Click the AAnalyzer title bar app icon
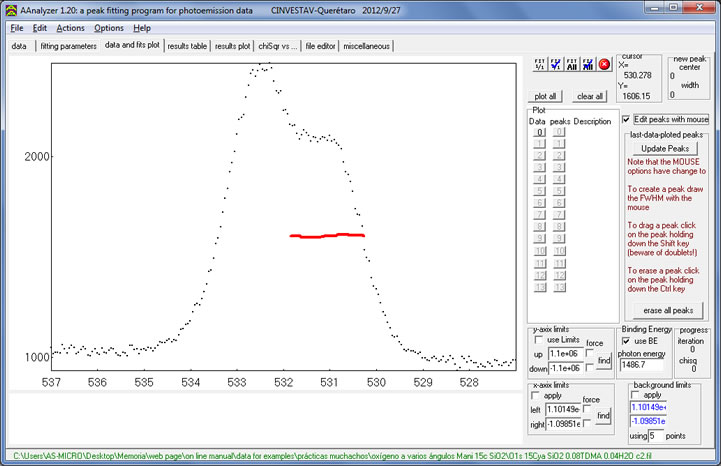The width and height of the screenshot is (721, 466). click(9, 8)
